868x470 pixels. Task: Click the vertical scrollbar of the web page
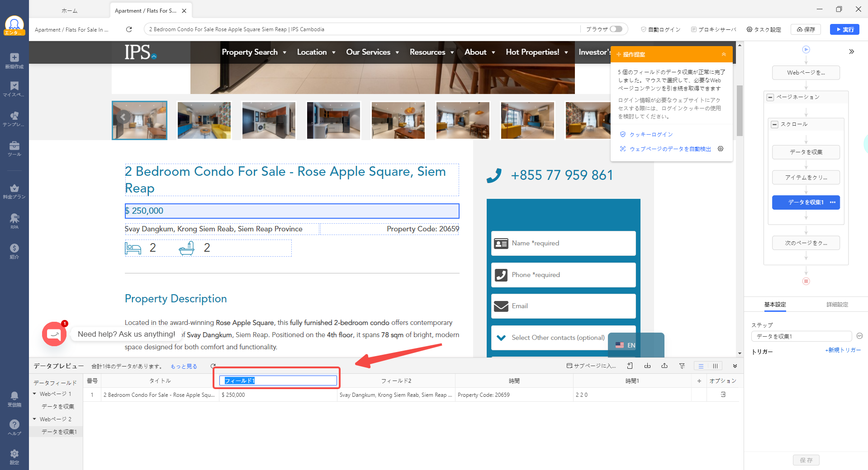pos(740,111)
